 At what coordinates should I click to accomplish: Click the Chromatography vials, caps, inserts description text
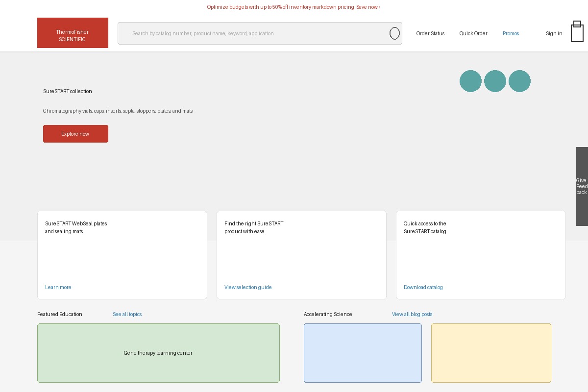click(118, 111)
